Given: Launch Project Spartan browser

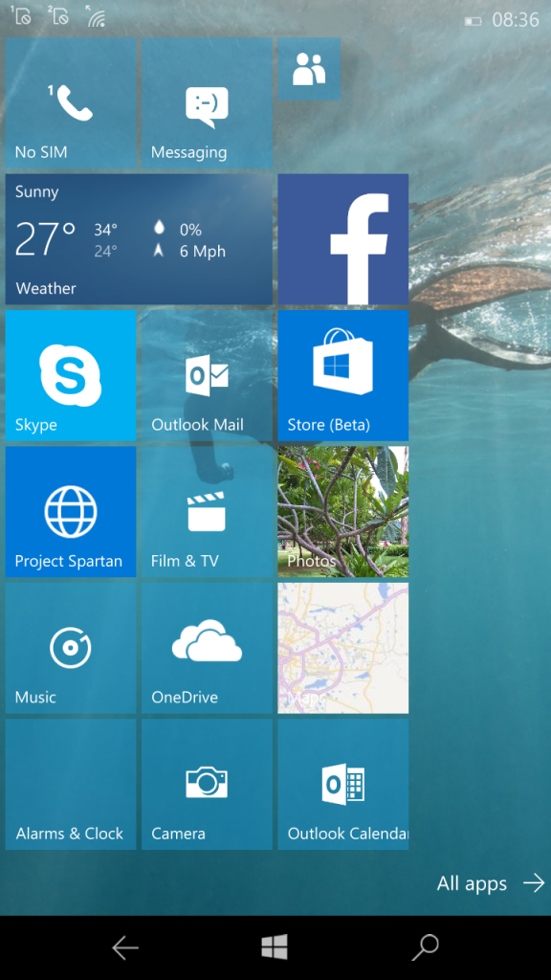Looking at the screenshot, I should point(71,512).
